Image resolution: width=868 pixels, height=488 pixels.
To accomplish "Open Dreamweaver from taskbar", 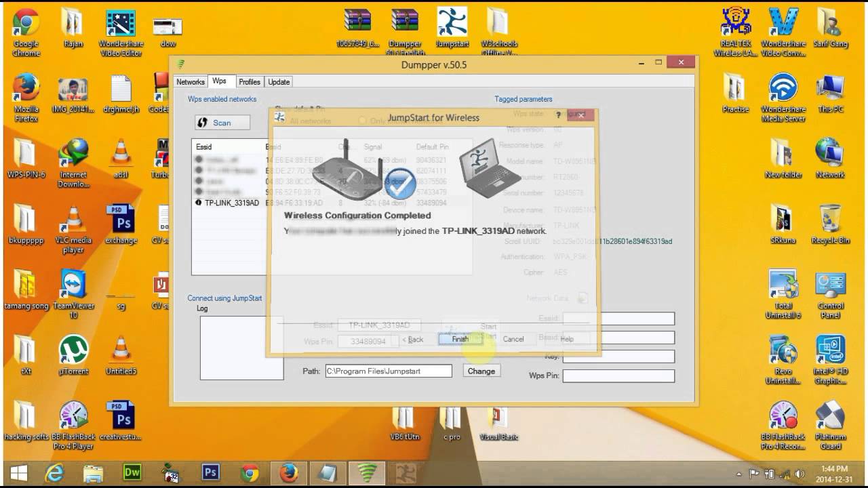I will [x=132, y=473].
